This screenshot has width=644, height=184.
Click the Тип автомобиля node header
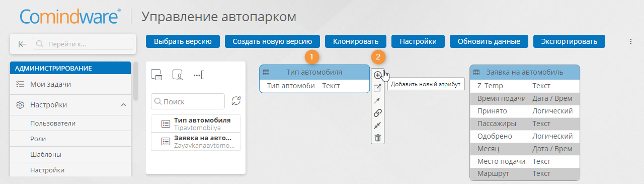pyautogui.click(x=314, y=72)
